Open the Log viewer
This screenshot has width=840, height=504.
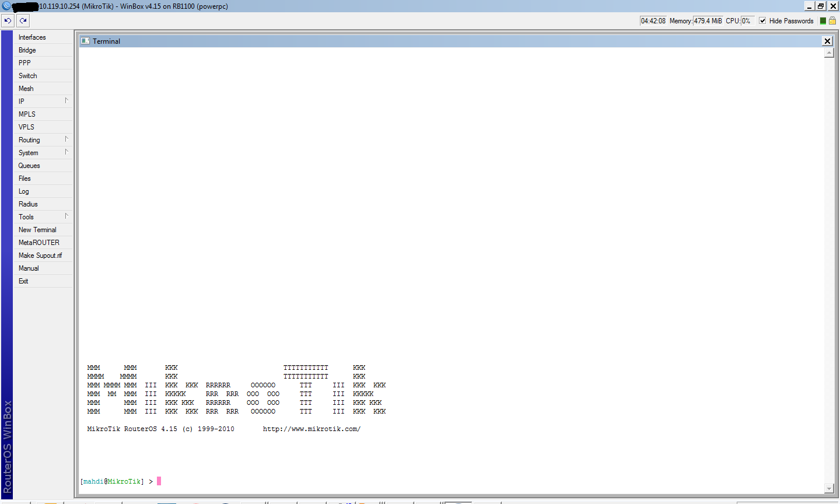point(43,191)
